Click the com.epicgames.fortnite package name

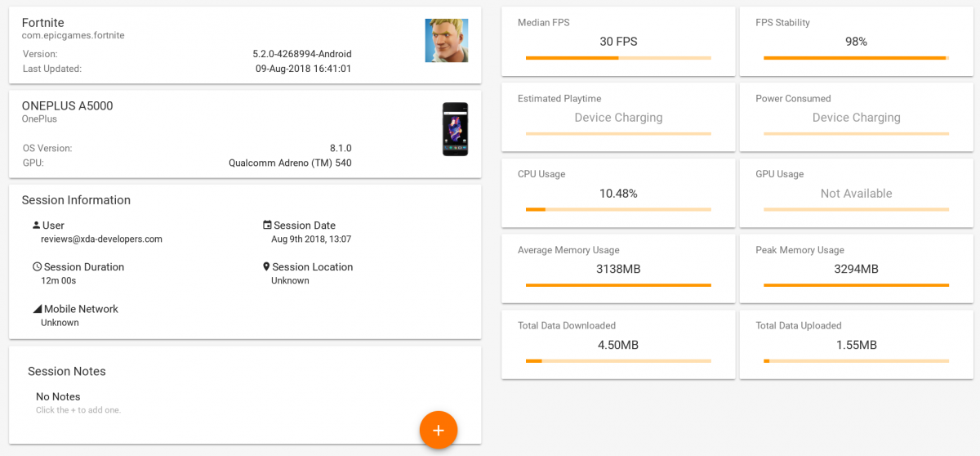click(x=73, y=36)
